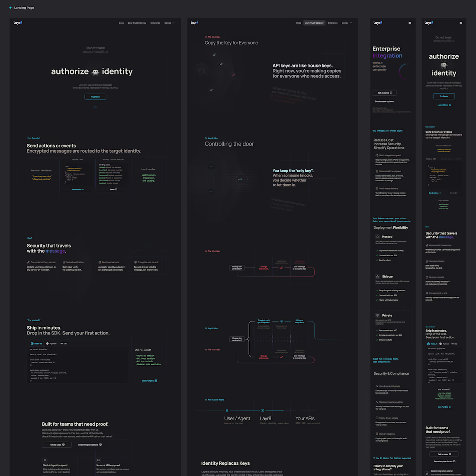Click Talk to sales on desktop landing page
This screenshot has width=476, height=476.
click(57, 444)
